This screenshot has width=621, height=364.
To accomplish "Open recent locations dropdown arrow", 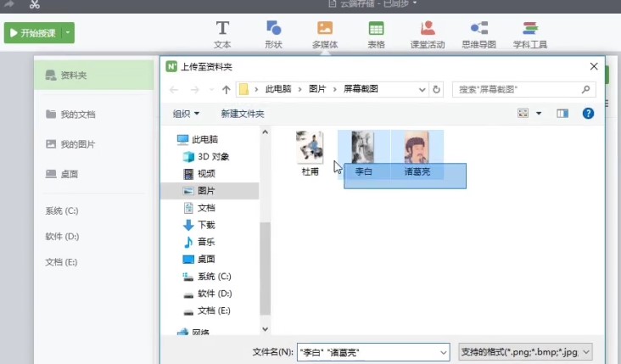I will click(x=211, y=90).
